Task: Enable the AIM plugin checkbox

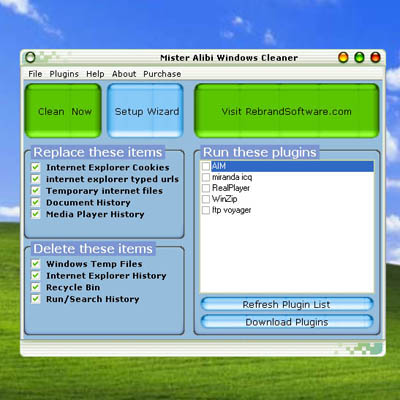Action: [206, 166]
